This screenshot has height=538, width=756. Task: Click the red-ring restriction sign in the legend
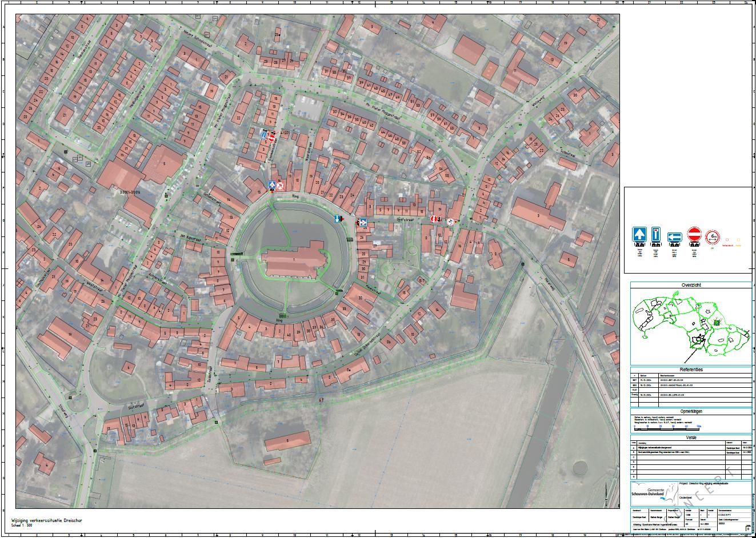point(712,235)
